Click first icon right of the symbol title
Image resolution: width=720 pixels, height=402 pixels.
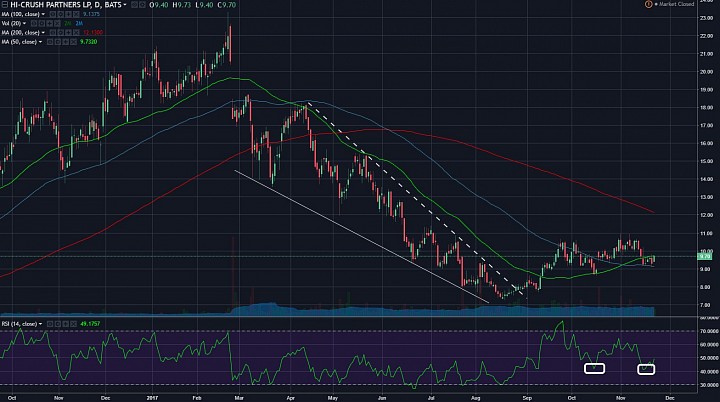[134, 5]
